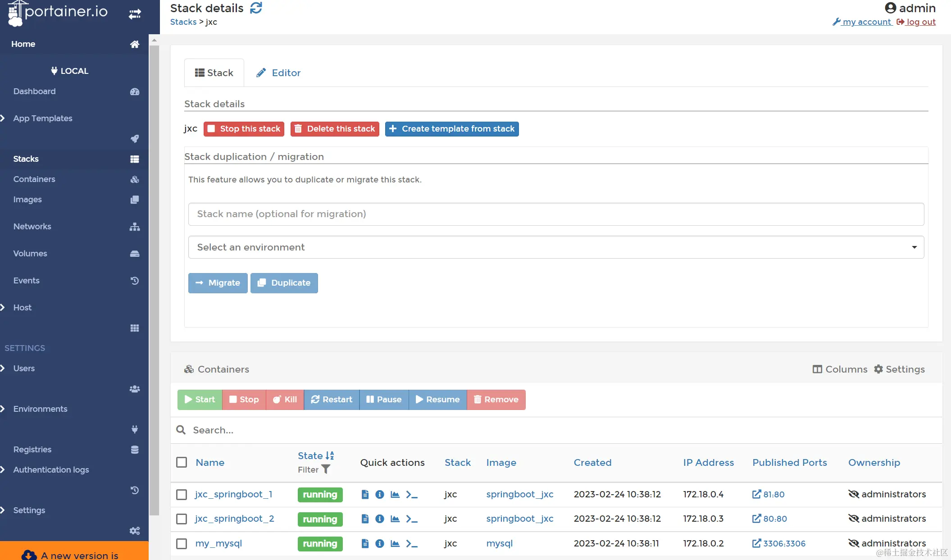The image size is (951, 560).
Task: Open the Select an environment dropdown
Action: pos(556,247)
